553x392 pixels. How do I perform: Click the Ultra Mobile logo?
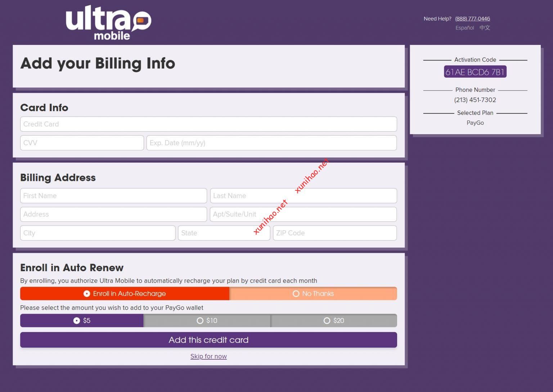(x=108, y=23)
